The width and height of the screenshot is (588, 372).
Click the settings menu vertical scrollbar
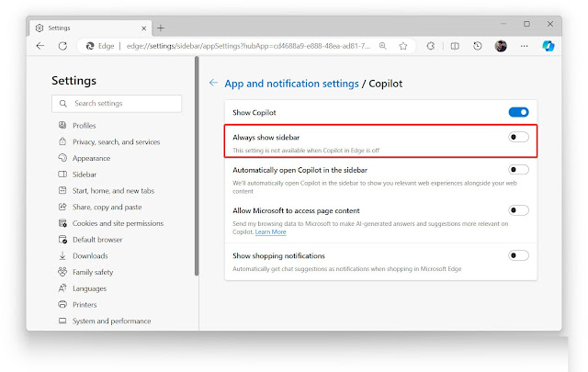pos(196,166)
